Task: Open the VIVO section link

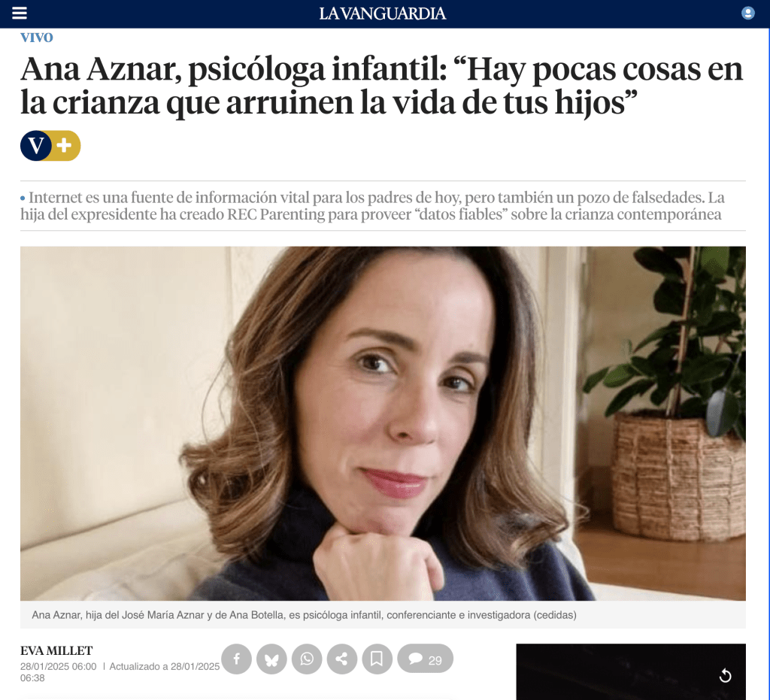Action: pos(36,38)
